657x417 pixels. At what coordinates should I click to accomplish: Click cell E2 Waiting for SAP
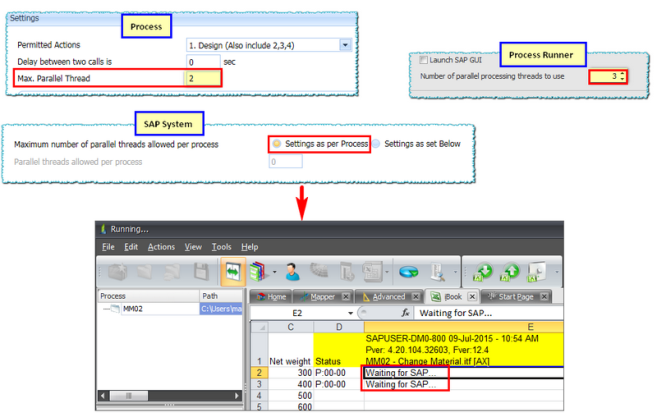click(x=463, y=373)
